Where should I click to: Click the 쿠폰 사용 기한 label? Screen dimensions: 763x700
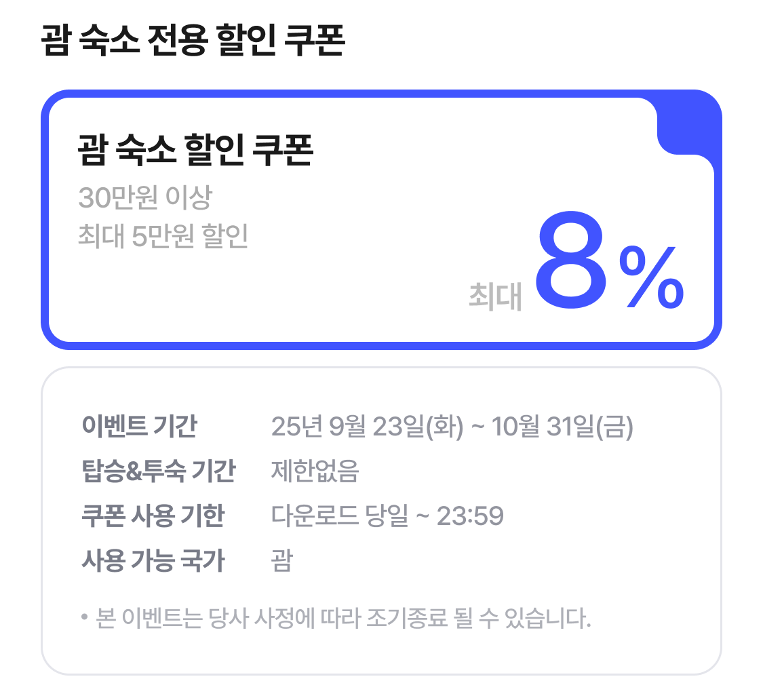tap(153, 516)
